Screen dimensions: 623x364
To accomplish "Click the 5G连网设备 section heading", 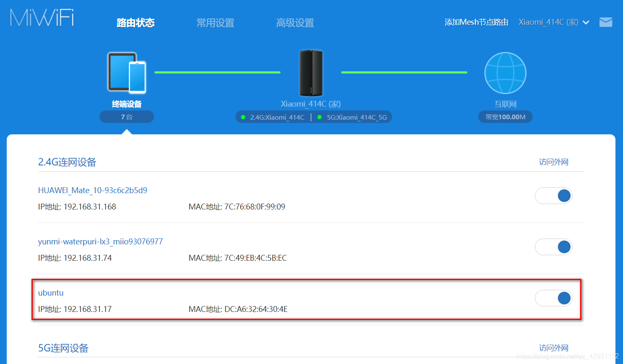I will [x=63, y=348].
